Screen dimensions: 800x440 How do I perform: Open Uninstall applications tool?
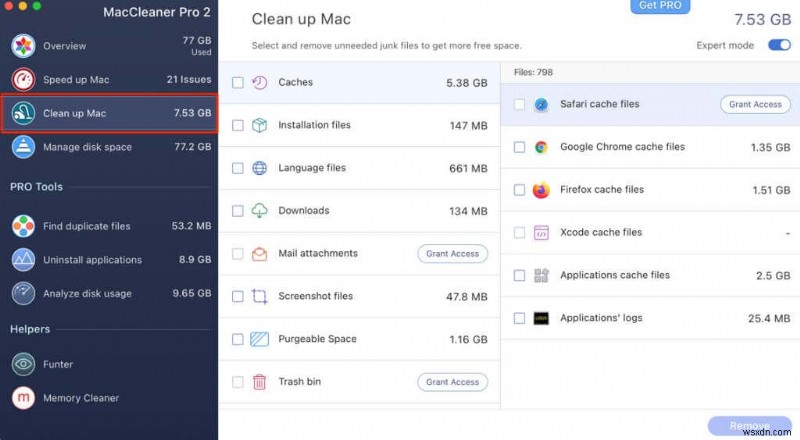click(x=109, y=260)
